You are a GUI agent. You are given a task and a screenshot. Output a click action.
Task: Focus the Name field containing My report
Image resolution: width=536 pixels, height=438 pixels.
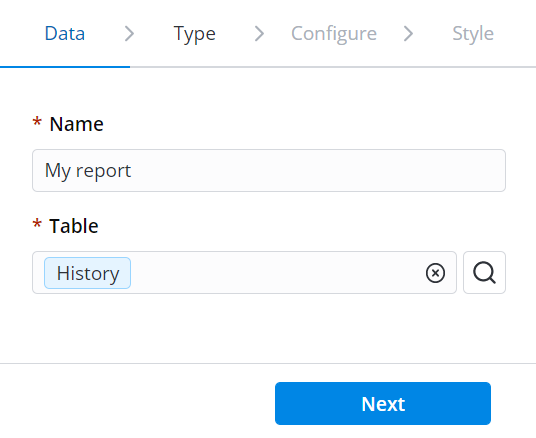click(x=269, y=170)
